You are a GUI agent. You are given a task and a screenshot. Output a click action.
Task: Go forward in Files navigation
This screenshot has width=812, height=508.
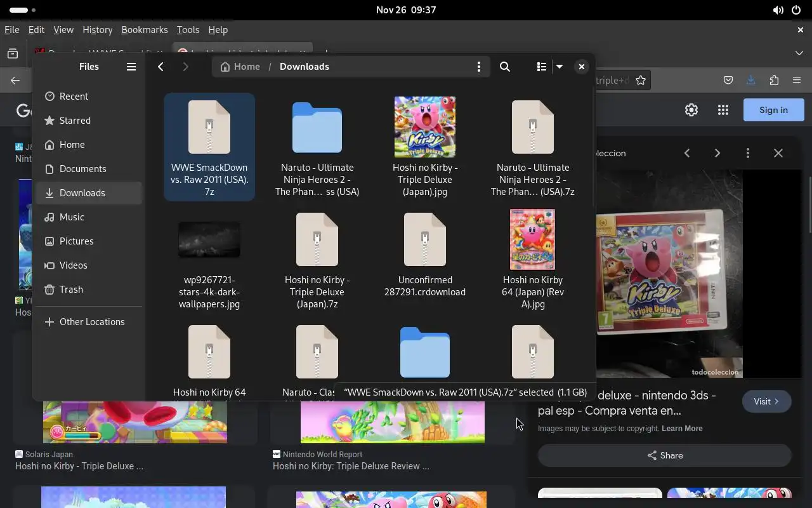[x=185, y=67]
